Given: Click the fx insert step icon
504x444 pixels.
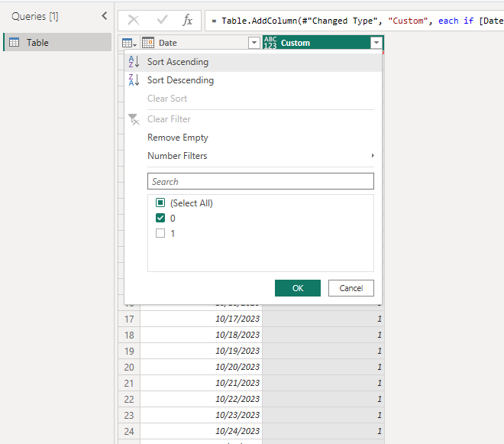Looking at the screenshot, I should 187,21.
